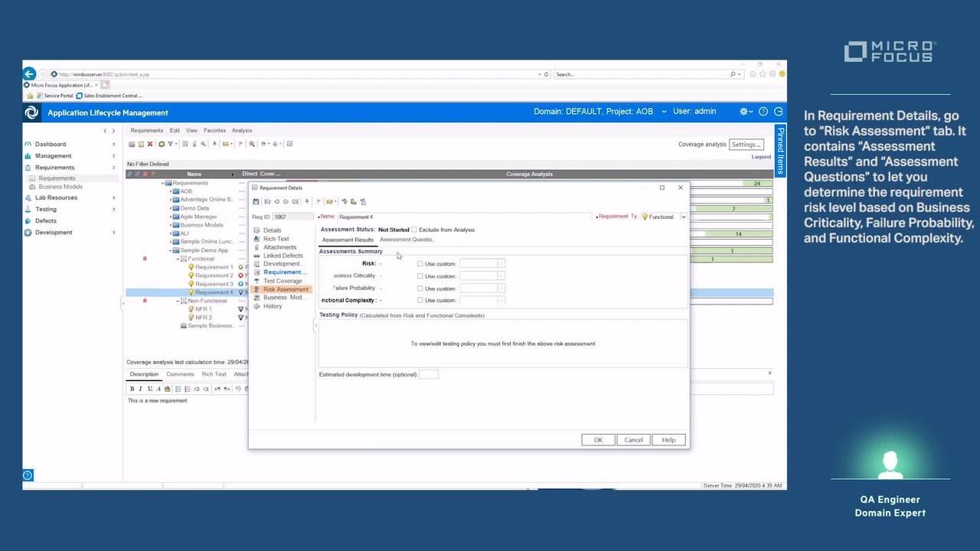Collapse the Sample Demo App folder
Image resolution: width=980 pixels, height=551 pixels.
pos(171,250)
